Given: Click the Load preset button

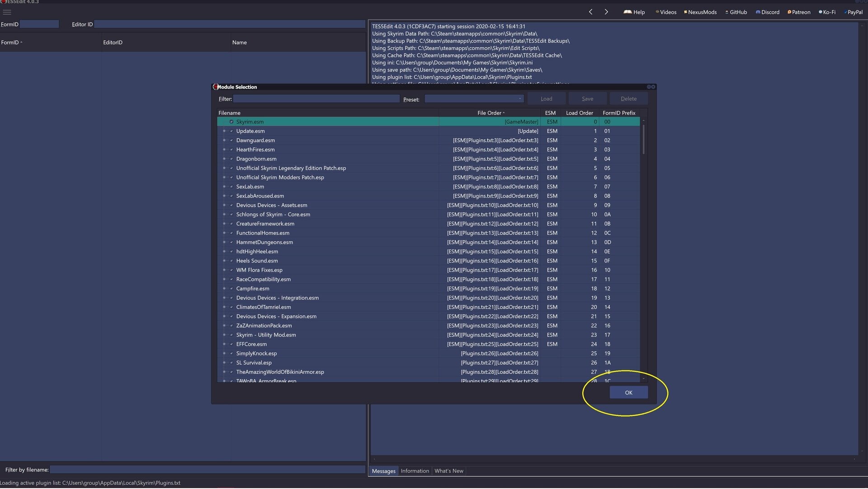Looking at the screenshot, I should tap(546, 99).
